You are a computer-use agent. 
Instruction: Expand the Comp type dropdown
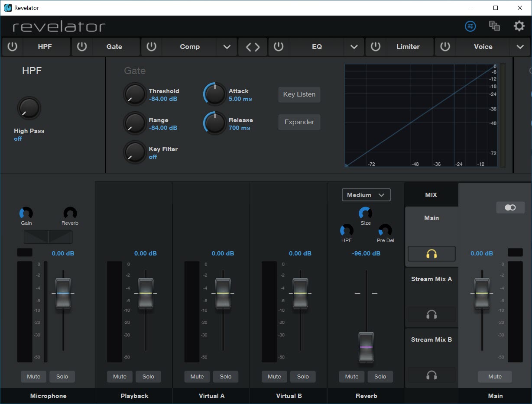pyautogui.click(x=227, y=47)
